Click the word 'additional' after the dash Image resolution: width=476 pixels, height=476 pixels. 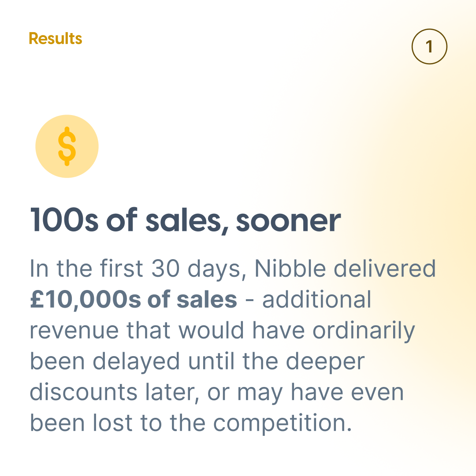click(x=316, y=299)
